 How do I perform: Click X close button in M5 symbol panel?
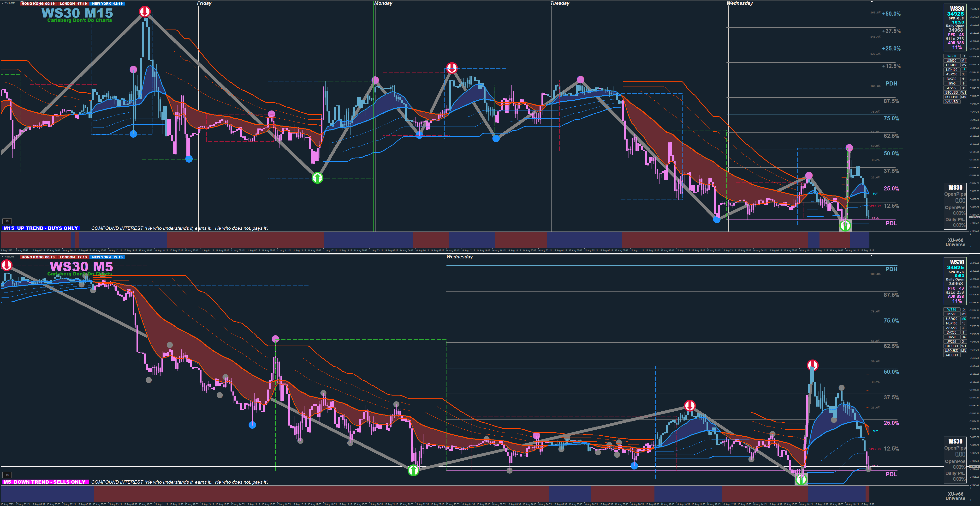pyautogui.click(x=964, y=310)
